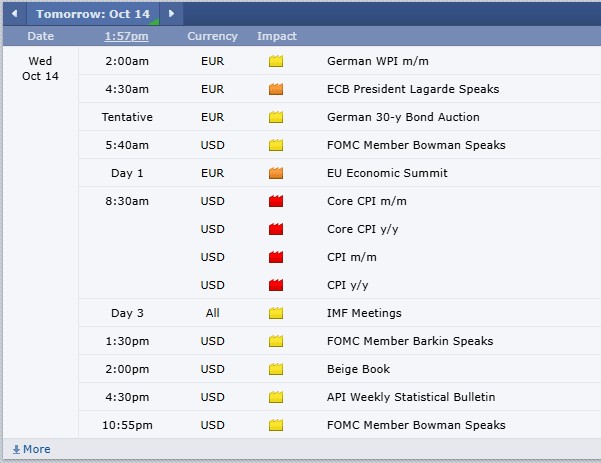Open the Tomorrow: Oct 14 date tab
Screen dimensions: 601x463
pyautogui.click(x=93, y=14)
